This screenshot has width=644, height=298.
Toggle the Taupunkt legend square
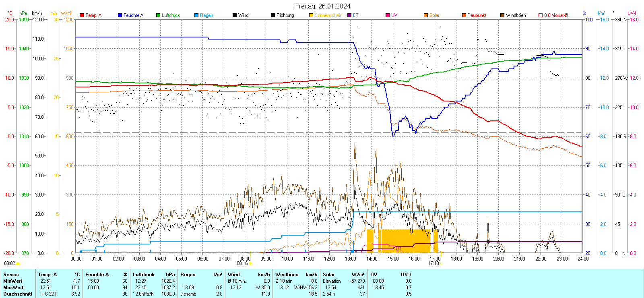click(464, 15)
